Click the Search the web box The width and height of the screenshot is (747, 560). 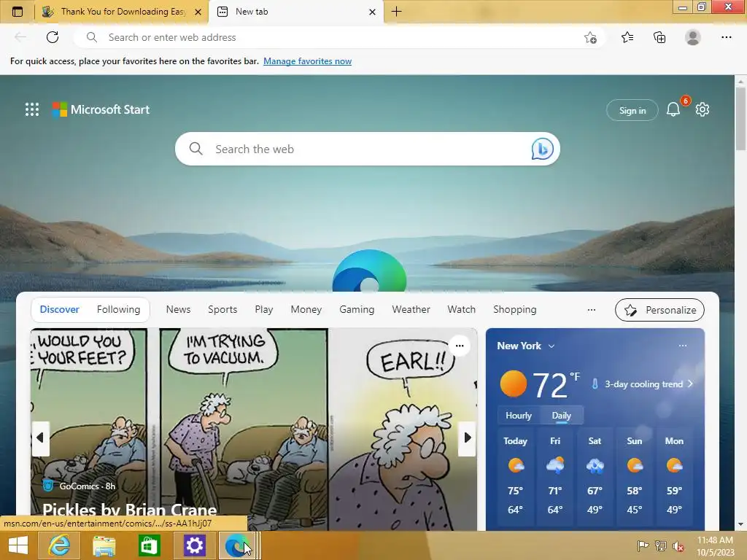point(368,149)
